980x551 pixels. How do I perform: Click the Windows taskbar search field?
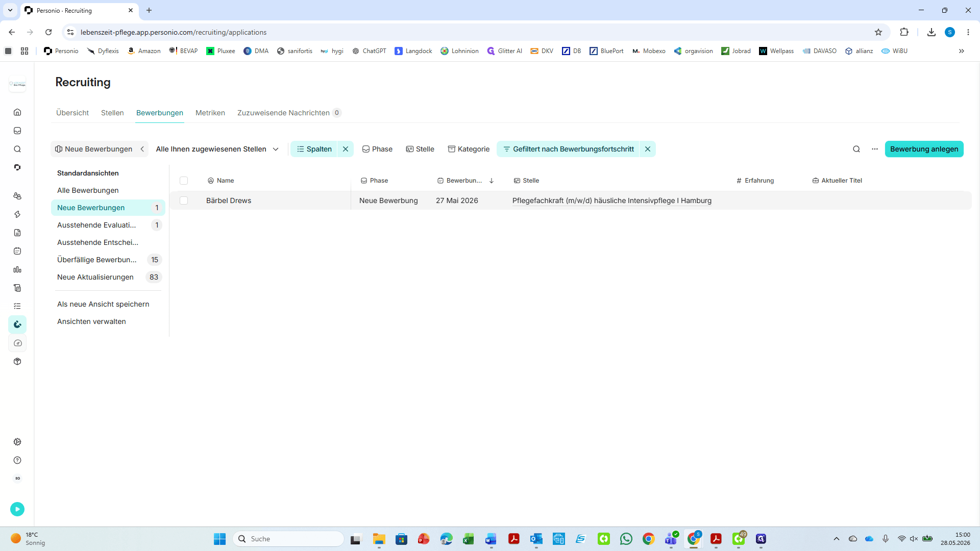pyautogui.click(x=288, y=539)
